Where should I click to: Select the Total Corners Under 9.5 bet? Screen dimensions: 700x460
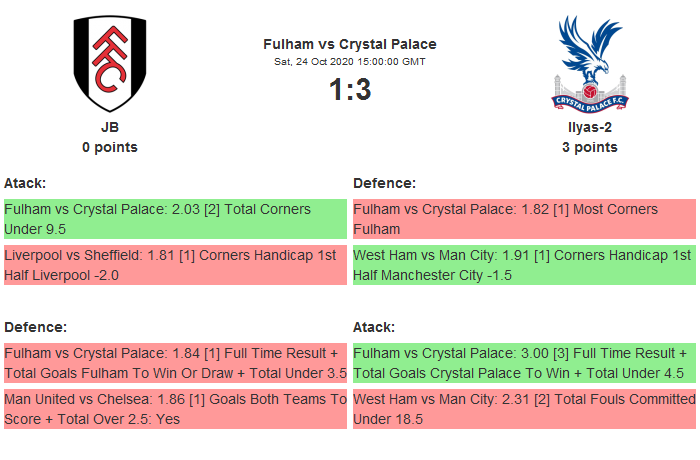[x=174, y=219]
